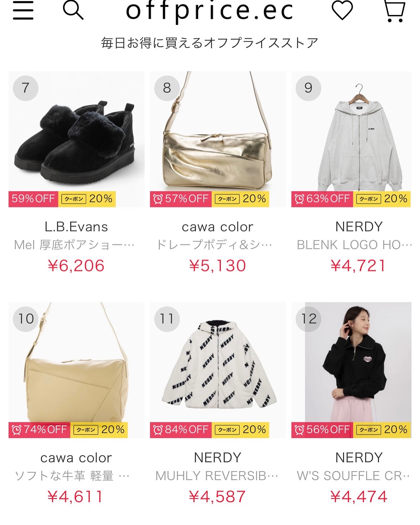
Task: Click the 84%OFF timer badge on jacket
Action: click(x=181, y=430)
